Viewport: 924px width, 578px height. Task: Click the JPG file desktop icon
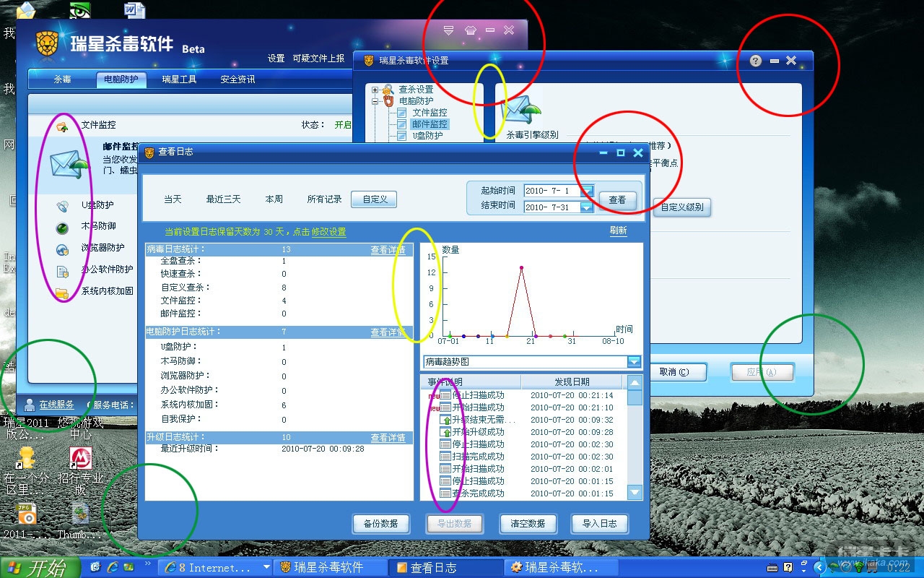coord(27,514)
